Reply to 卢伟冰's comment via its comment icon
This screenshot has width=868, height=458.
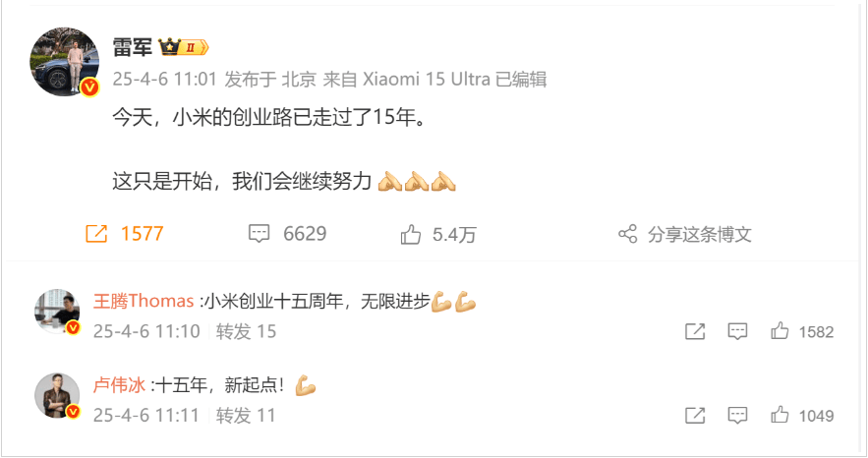[737, 416]
